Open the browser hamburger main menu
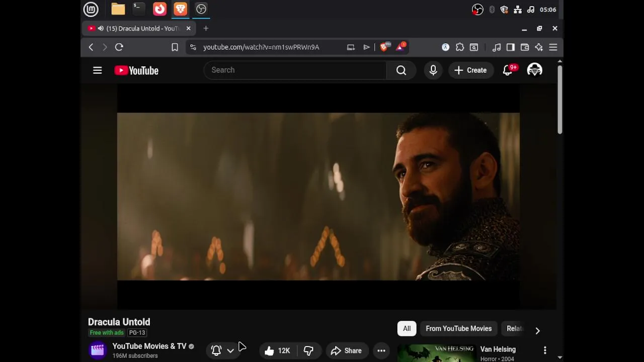 [x=553, y=47]
